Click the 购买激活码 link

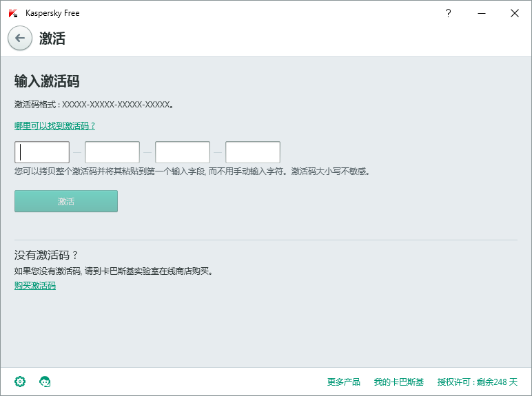[35, 286]
